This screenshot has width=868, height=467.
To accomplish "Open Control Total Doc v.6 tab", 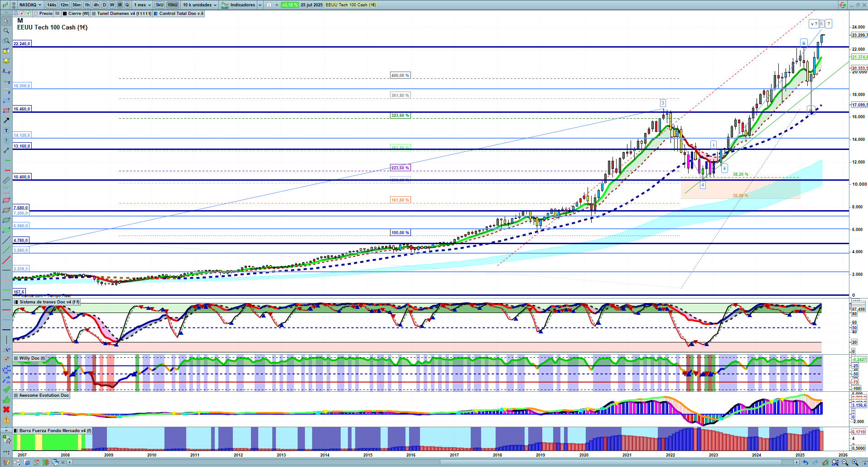I will [x=179, y=14].
